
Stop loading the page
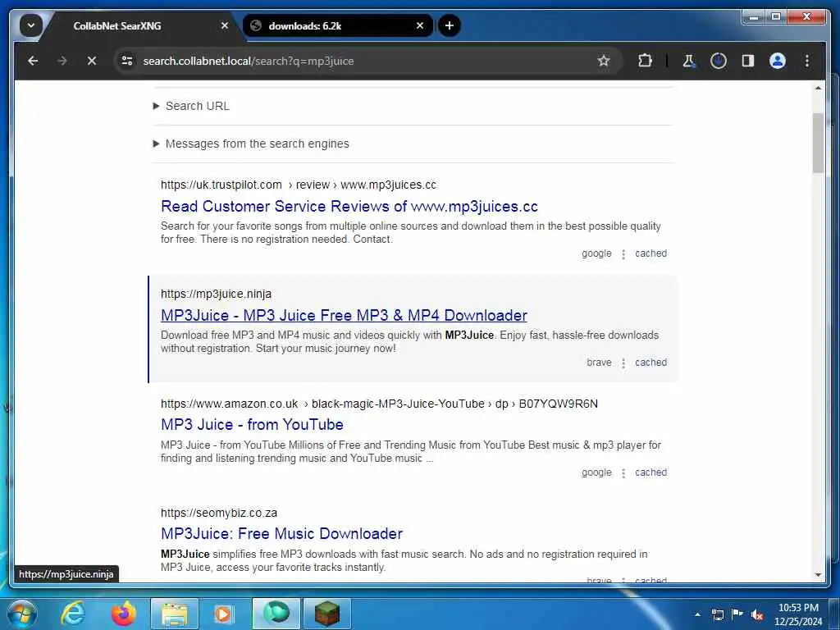[92, 61]
